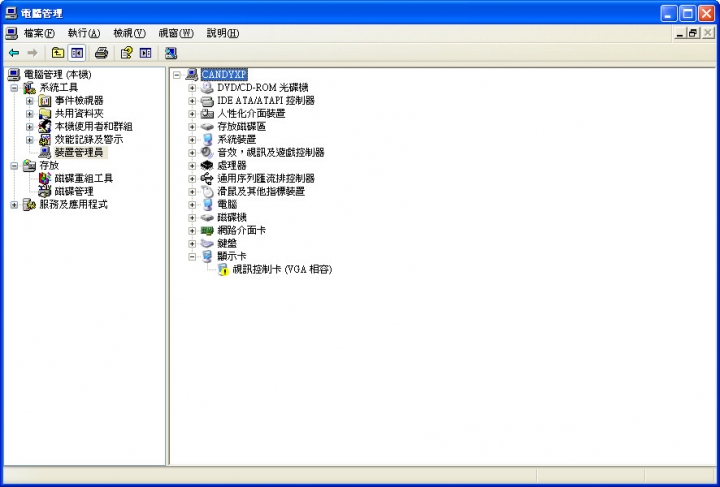Click the console system menu icon left of 檔案
720x487 pixels.
point(11,33)
